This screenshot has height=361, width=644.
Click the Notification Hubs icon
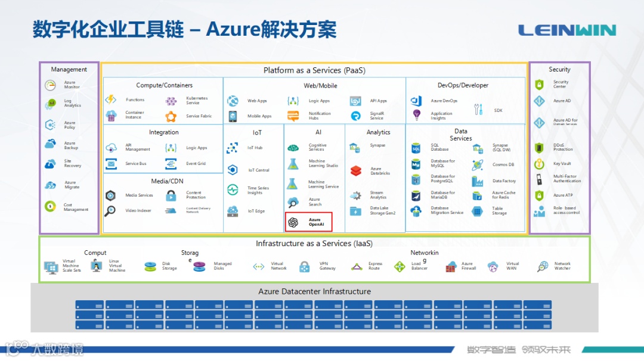[x=293, y=116]
